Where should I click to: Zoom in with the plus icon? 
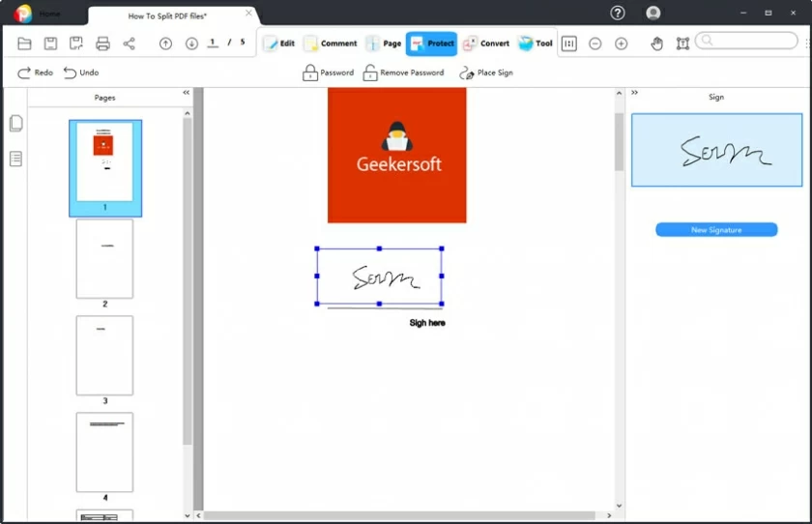click(x=621, y=44)
